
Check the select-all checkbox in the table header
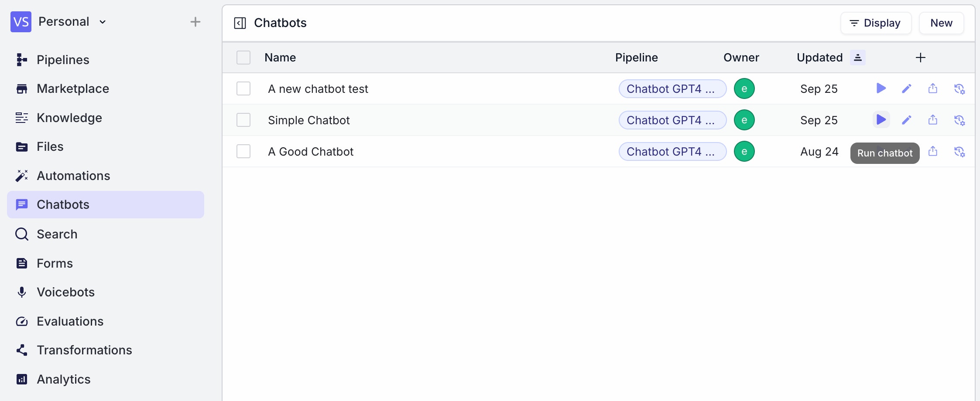pyautogui.click(x=243, y=57)
